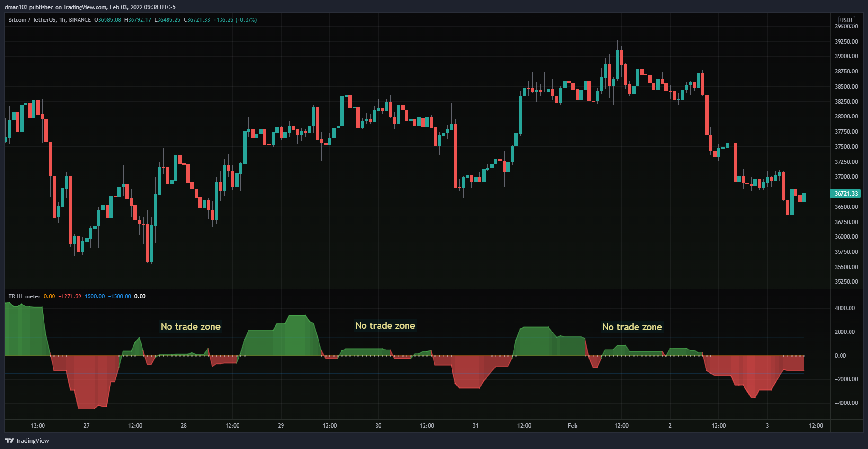
Task: Click the 35250.00 price axis label
Action: [846, 282]
